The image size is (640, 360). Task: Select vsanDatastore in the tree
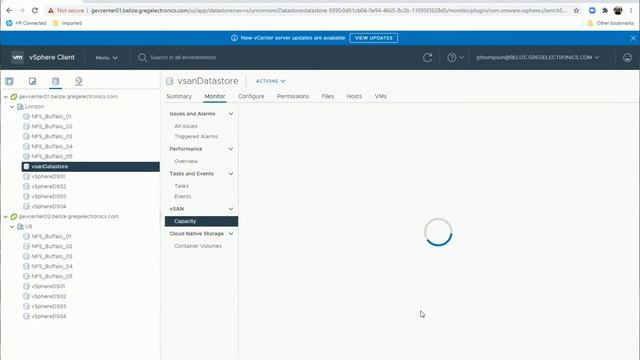91,167
